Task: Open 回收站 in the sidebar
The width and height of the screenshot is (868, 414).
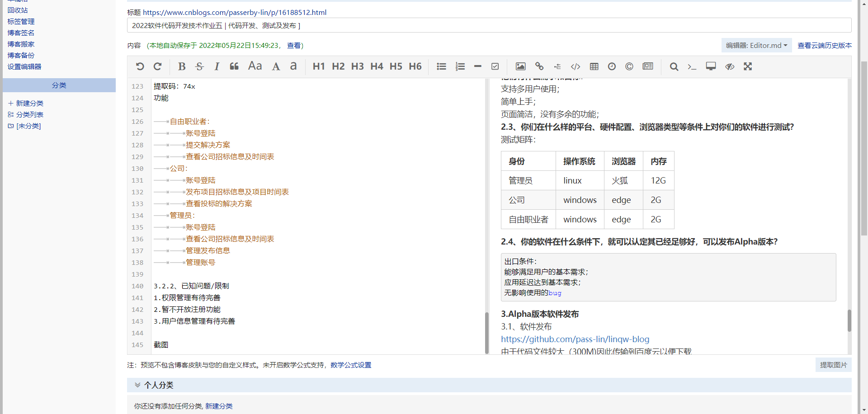Action: point(18,10)
